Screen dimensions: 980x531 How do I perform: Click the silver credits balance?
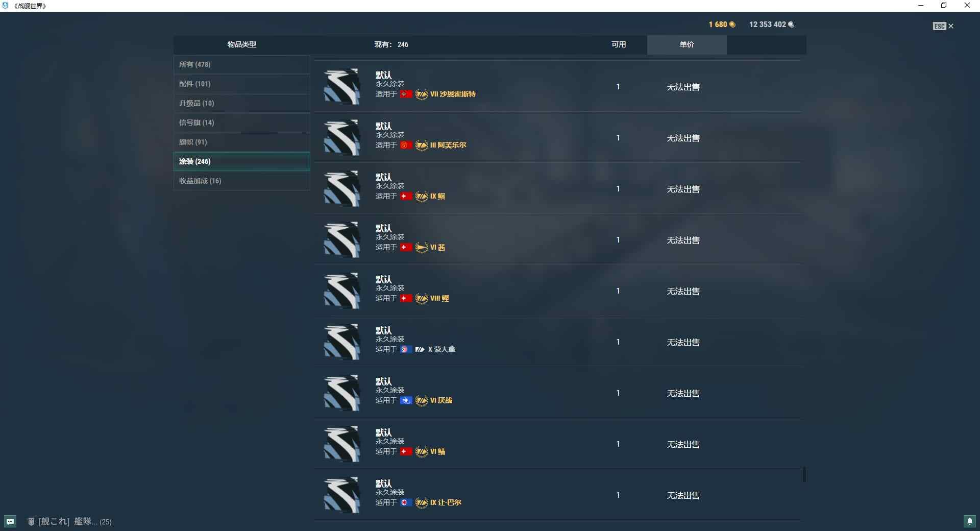point(771,25)
